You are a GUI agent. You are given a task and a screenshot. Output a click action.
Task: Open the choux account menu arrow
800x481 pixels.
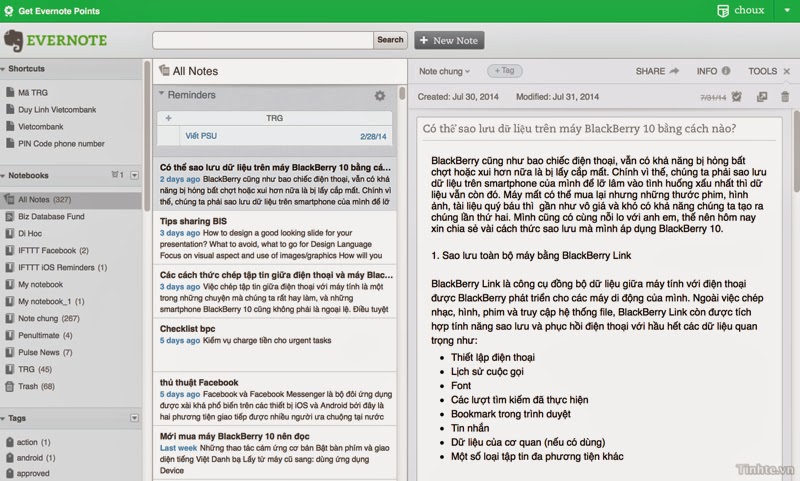[x=787, y=10]
